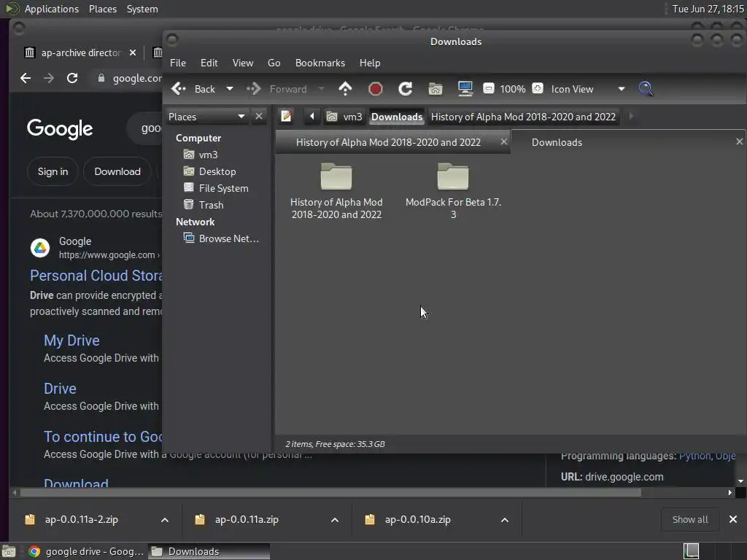Close the History of Alpha Mod tab

503,141
